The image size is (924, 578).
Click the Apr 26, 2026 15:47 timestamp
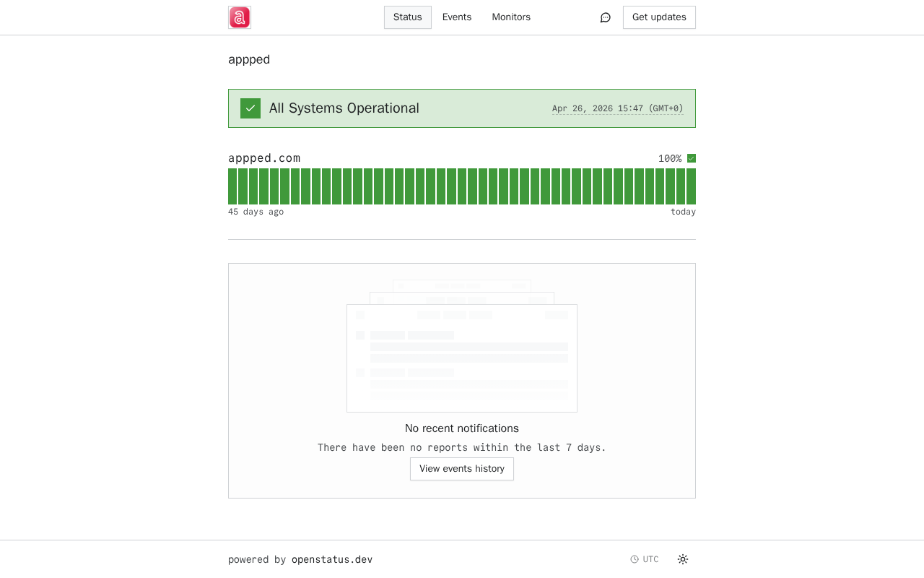617,108
